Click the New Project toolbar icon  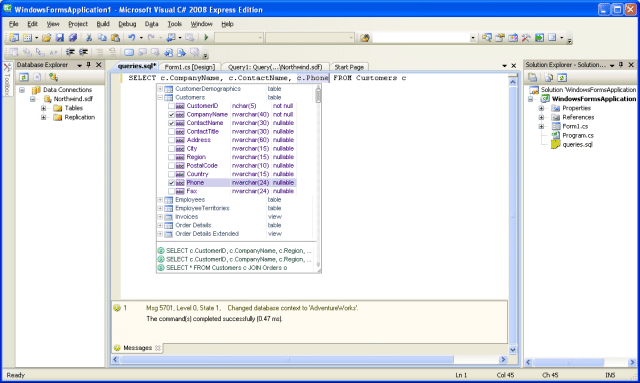pyautogui.click(x=14, y=38)
